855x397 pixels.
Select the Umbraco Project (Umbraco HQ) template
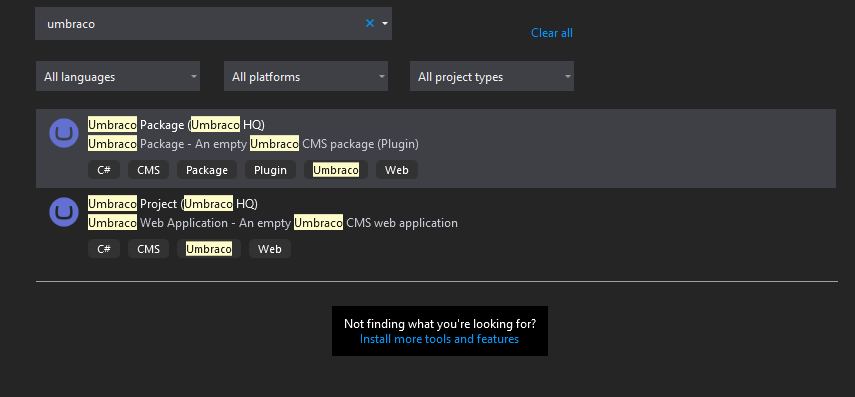click(x=436, y=227)
